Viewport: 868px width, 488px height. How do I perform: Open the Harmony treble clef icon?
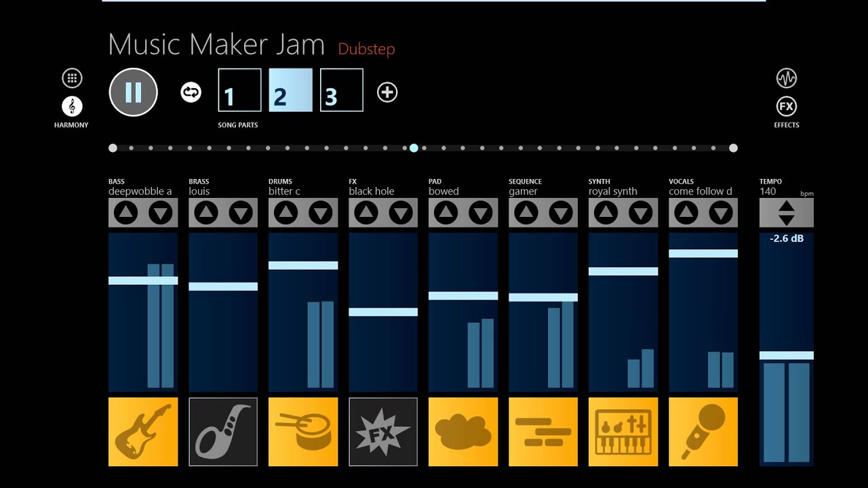[72, 106]
